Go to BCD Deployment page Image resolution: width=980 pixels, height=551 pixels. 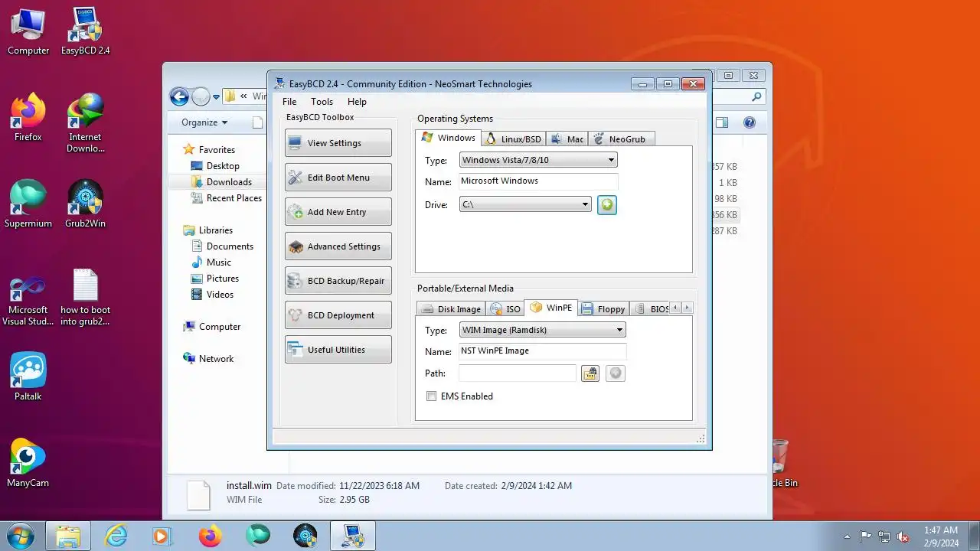(x=338, y=315)
